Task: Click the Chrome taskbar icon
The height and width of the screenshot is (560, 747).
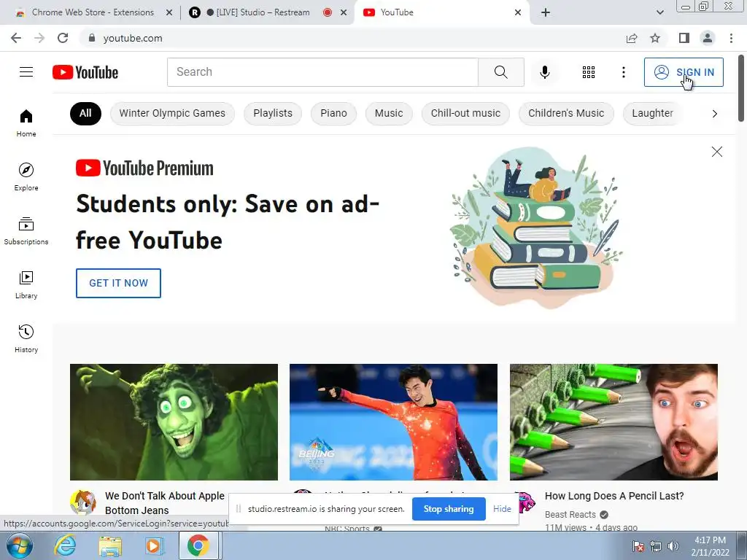Action: point(198,545)
